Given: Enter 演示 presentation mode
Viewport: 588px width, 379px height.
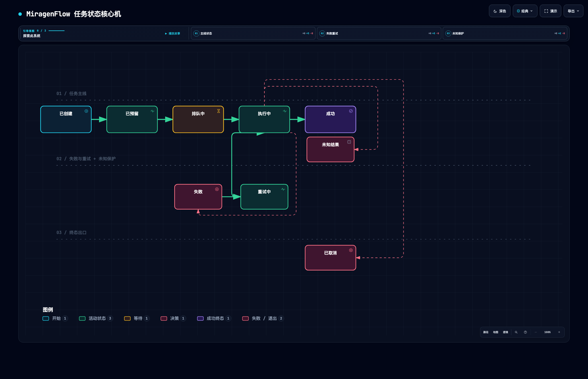Looking at the screenshot, I should coord(550,11).
